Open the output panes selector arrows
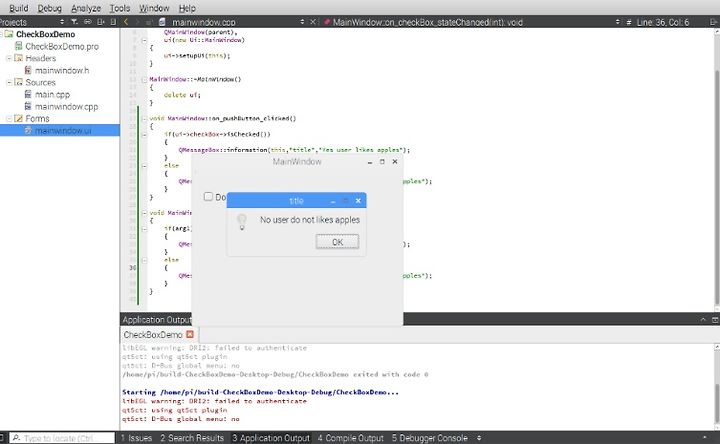Image resolution: width=720 pixels, height=444 pixels. [479, 438]
